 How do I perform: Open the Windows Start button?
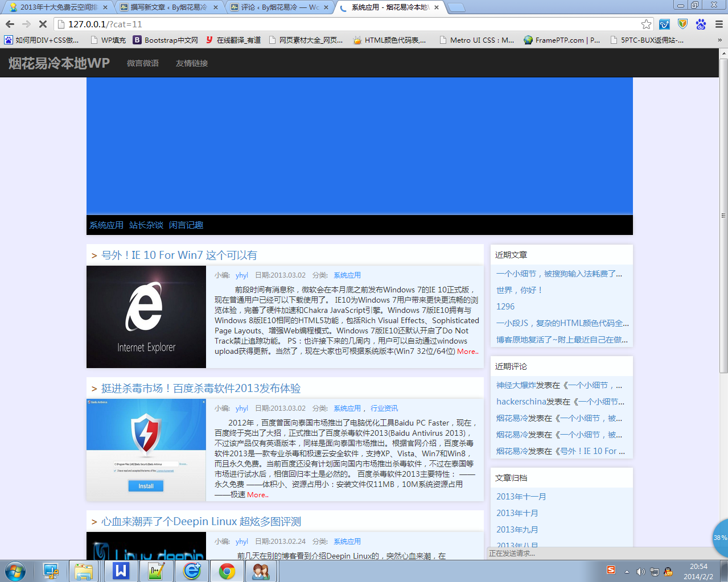tap(15, 571)
